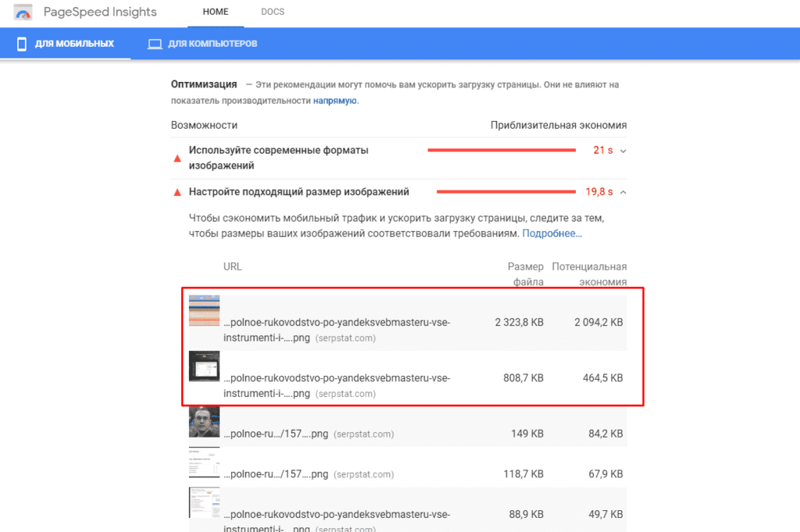Click the 'Размер файла' column header
Viewport: 800px width, 532px height.
click(x=526, y=274)
